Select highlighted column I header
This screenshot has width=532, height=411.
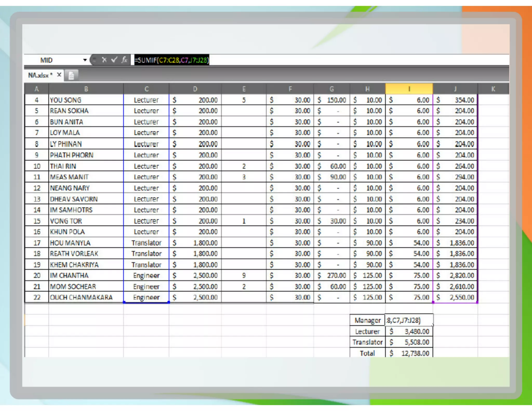(409, 89)
